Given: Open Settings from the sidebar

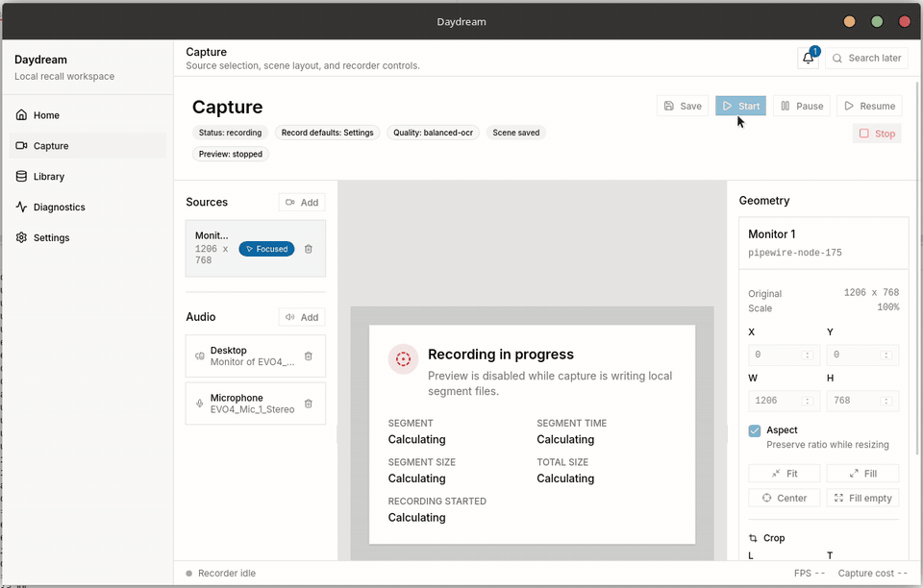Looking at the screenshot, I should point(87,237).
